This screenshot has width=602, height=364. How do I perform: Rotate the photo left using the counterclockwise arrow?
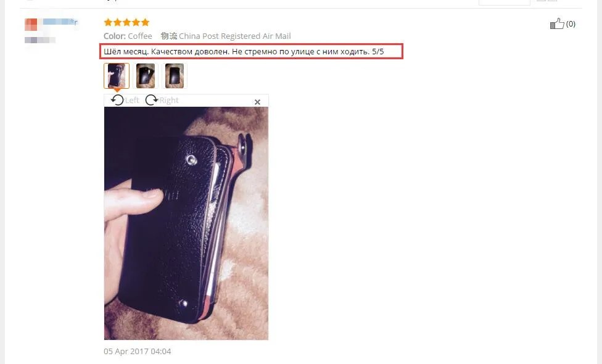117,100
